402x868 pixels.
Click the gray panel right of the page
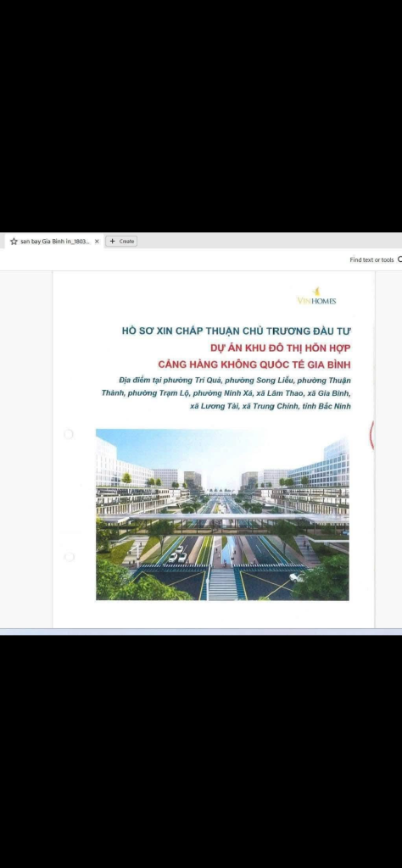(x=388, y=449)
